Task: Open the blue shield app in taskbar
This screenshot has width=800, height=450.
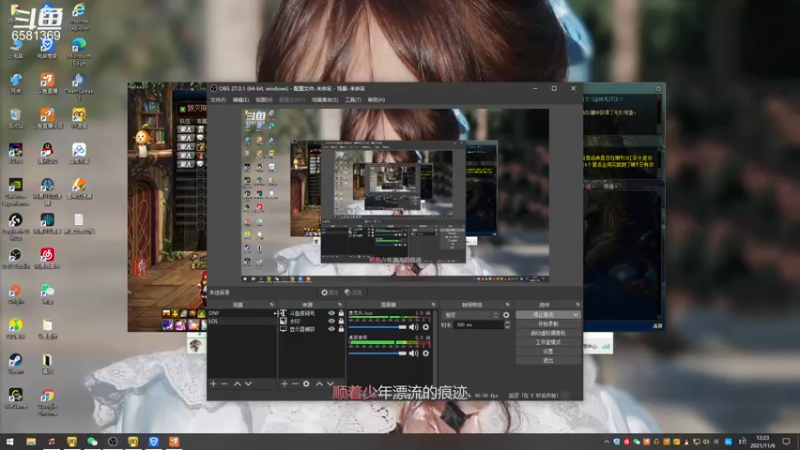Action: pyautogui.click(x=154, y=441)
